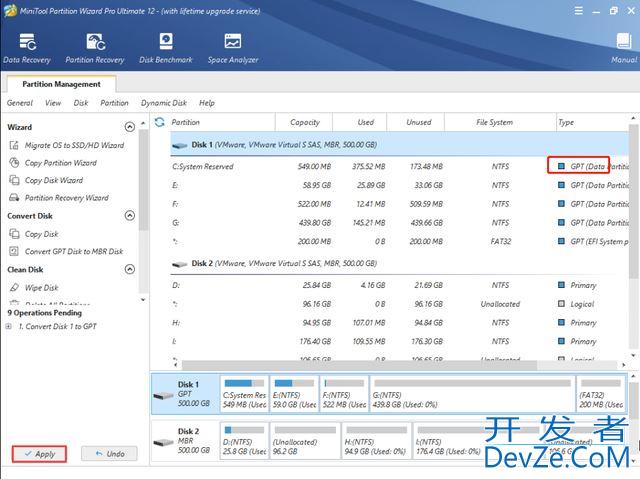Viewport: 640px width, 479px height.
Task: Click the C:System Res block in disk map
Action: pos(244,395)
